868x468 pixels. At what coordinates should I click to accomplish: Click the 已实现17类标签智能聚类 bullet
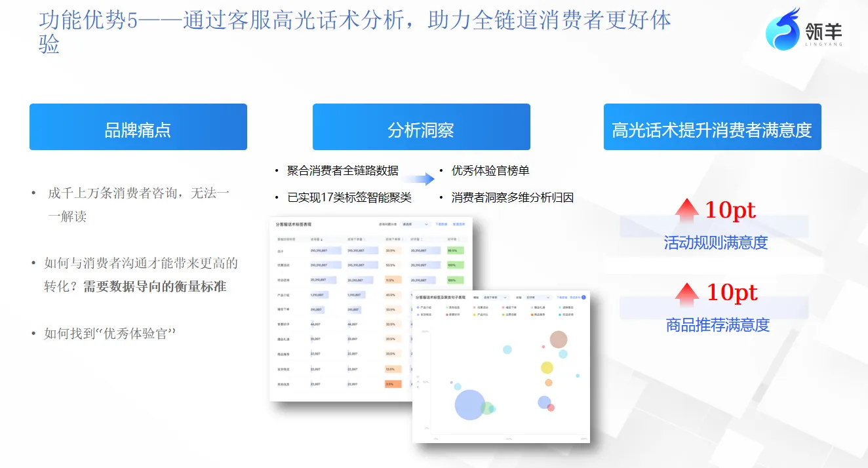pos(349,197)
